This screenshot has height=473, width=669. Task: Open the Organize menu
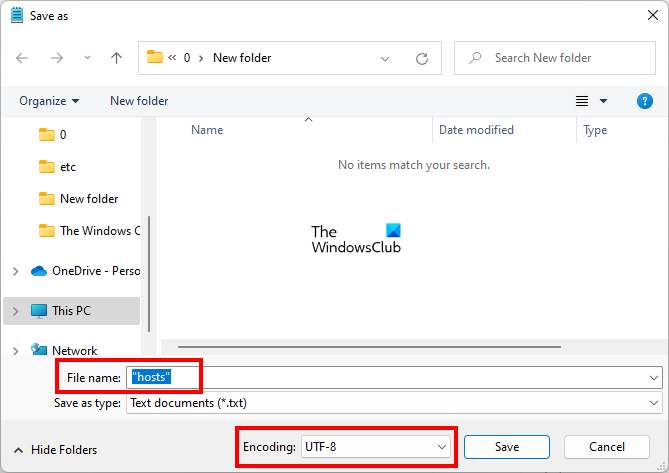coord(48,101)
